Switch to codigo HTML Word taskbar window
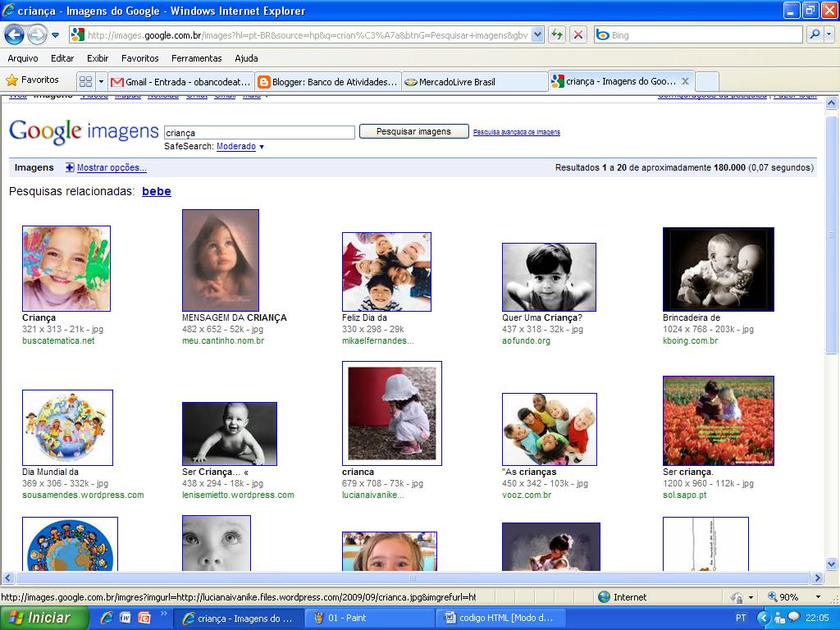This screenshot has width=840, height=630. pos(500,618)
